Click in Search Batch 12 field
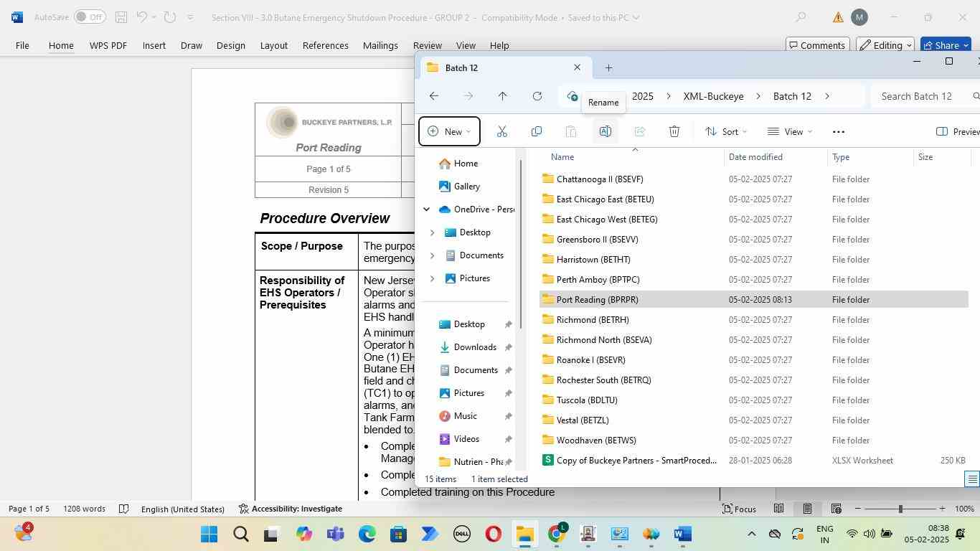The height and width of the screenshot is (551, 980). click(x=924, y=96)
